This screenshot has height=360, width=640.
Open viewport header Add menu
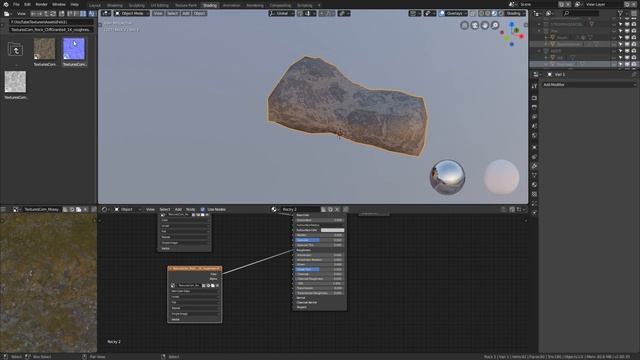pyautogui.click(x=186, y=13)
